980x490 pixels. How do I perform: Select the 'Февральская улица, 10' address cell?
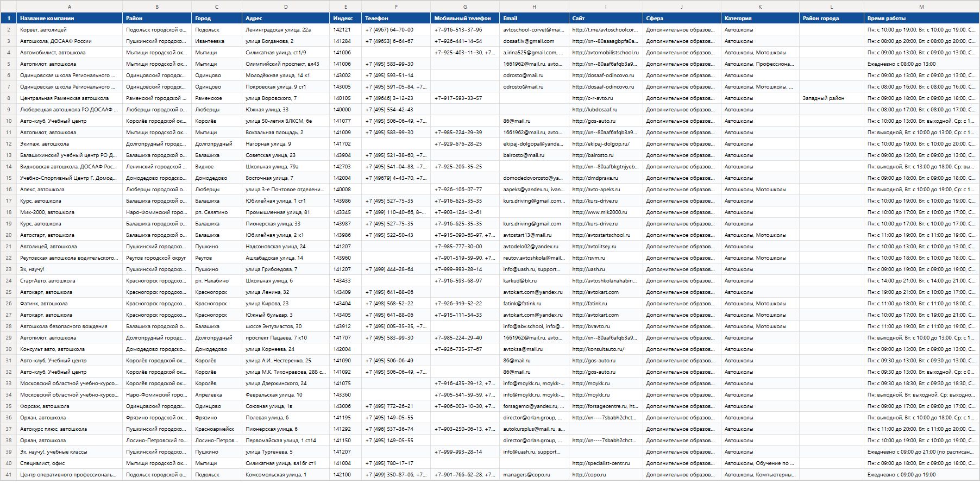coord(286,394)
